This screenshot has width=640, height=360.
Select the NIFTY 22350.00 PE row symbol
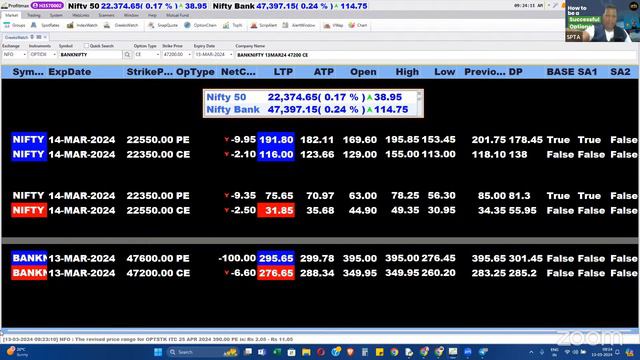(28, 196)
